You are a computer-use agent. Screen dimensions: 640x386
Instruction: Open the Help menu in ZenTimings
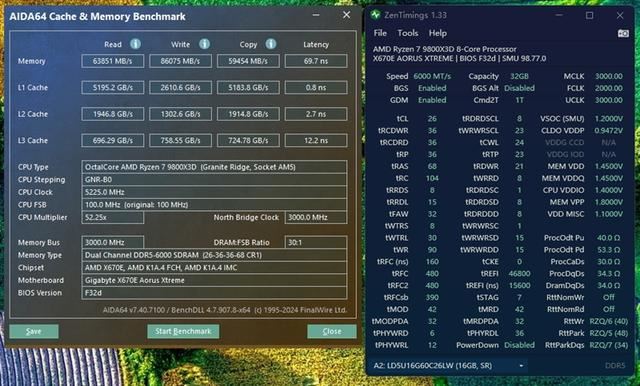438,33
